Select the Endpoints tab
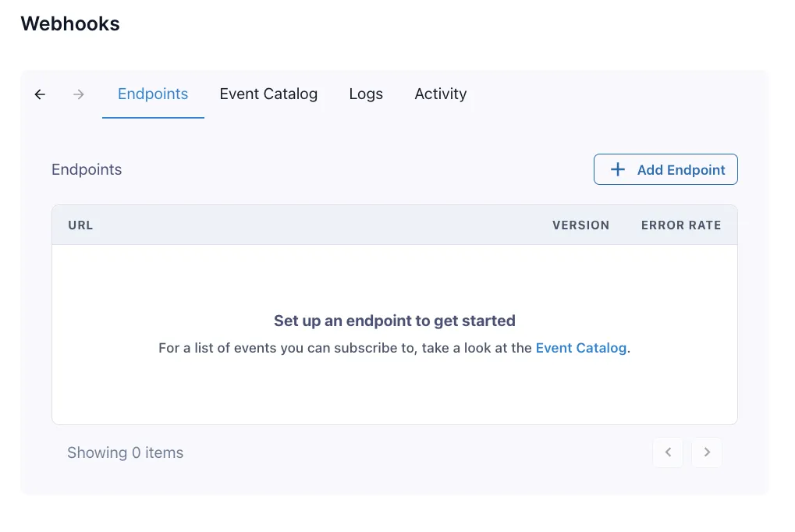The width and height of the screenshot is (795, 532). click(153, 94)
